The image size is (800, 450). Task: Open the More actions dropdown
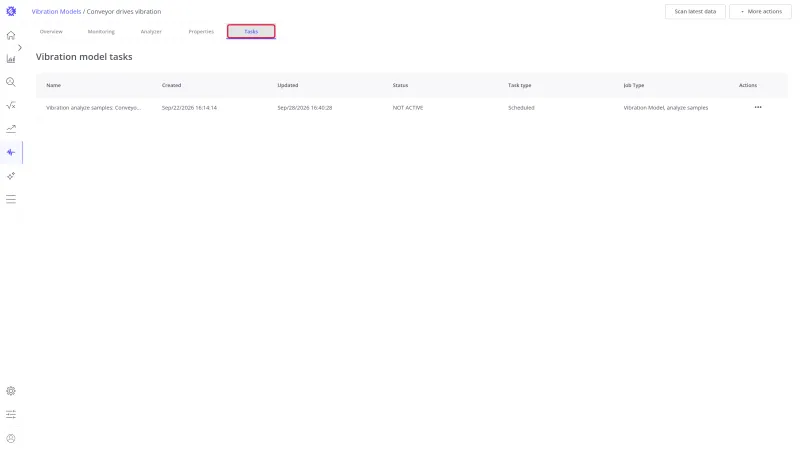click(760, 11)
